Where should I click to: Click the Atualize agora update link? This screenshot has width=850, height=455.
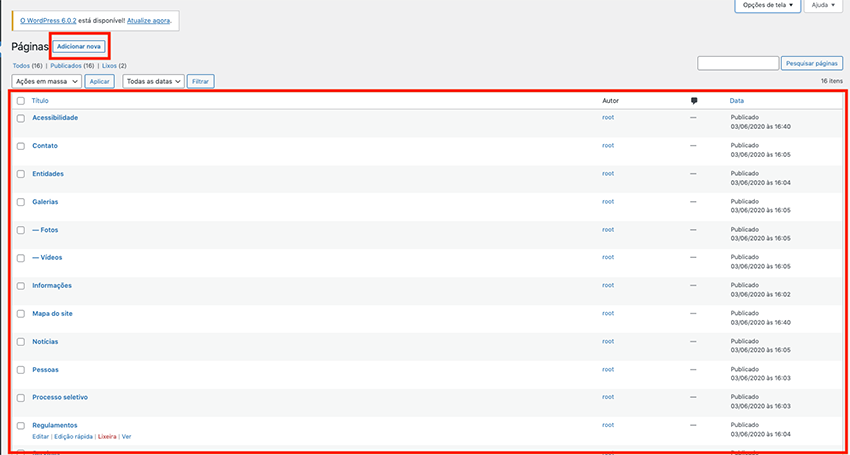point(148,20)
